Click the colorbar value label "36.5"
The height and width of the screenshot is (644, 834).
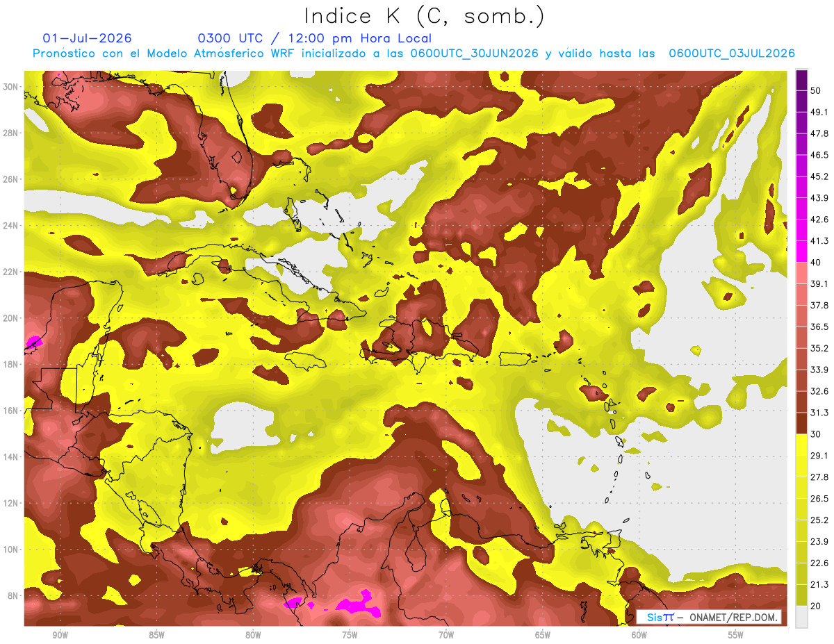click(x=819, y=327)
